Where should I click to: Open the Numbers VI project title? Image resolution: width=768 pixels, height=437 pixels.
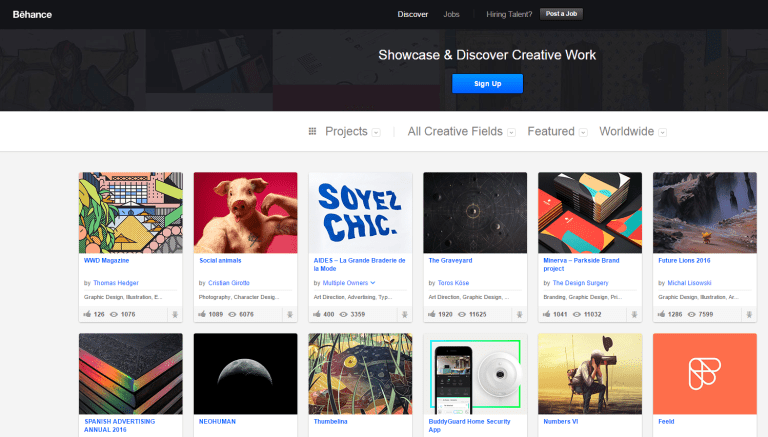(x=560, y=421)
